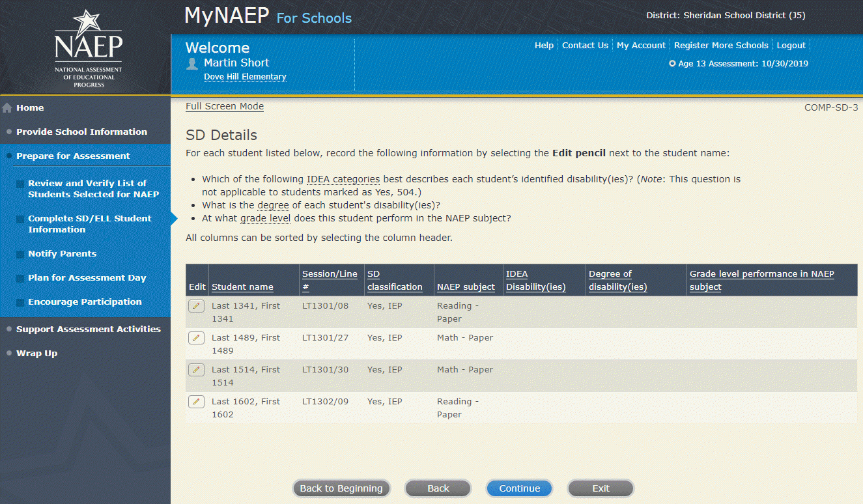Open Plan for Assessment Day

point(87,278)
